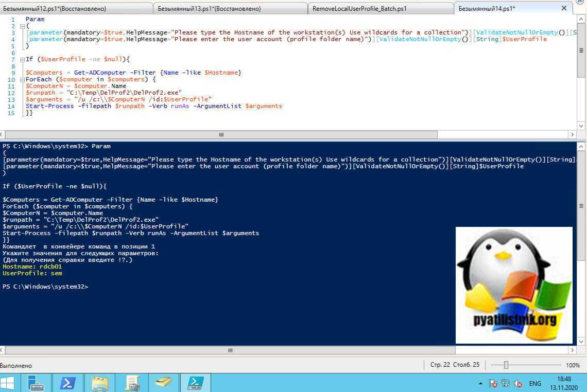
Task: Close the Безымянный14.ps1 tab
Action: coord(564,9)
